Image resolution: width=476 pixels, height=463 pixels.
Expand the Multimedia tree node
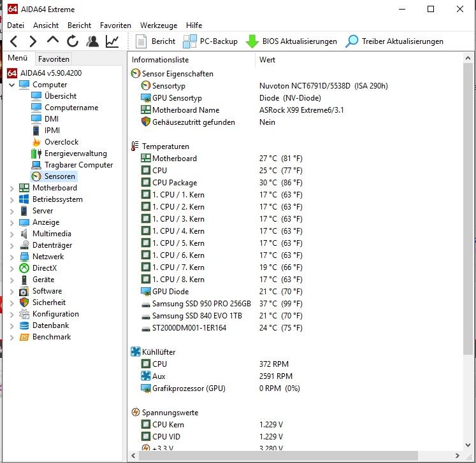(12, 234)
